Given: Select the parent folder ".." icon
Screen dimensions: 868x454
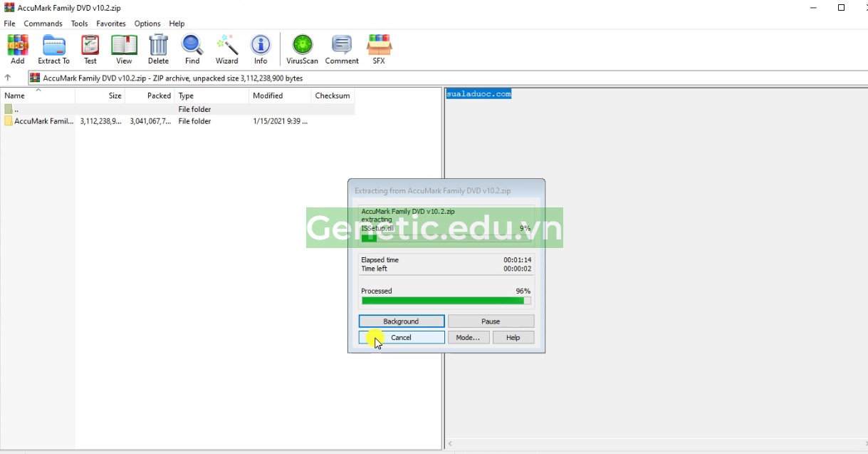Looking at the screenshot, I should click(x=9, y=109).
